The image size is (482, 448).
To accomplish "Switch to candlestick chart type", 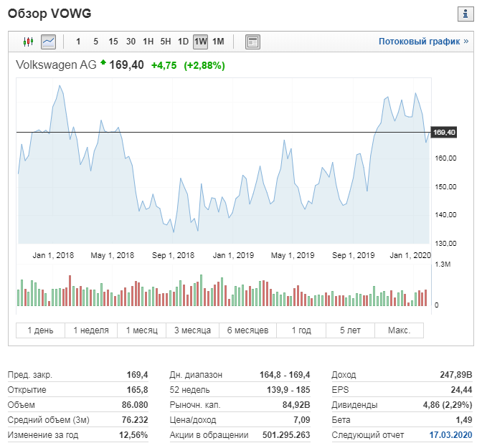I will point(28,42).
